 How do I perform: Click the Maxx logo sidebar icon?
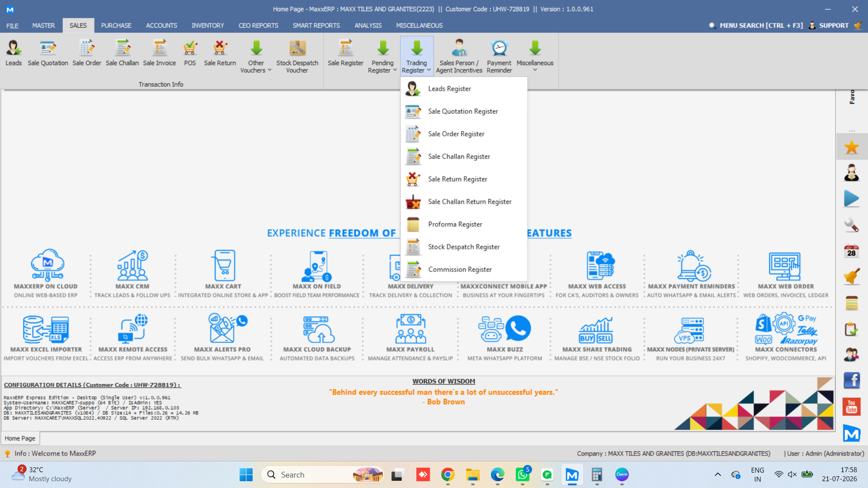tap(851, 434)
